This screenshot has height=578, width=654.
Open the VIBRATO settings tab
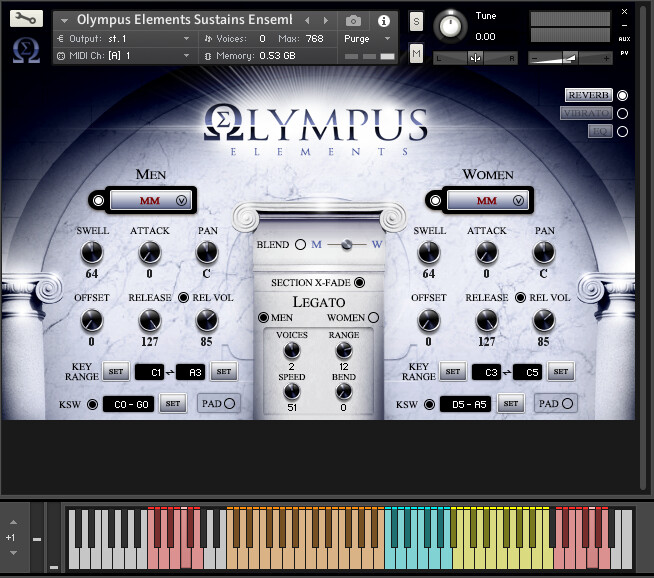[586, 113]
